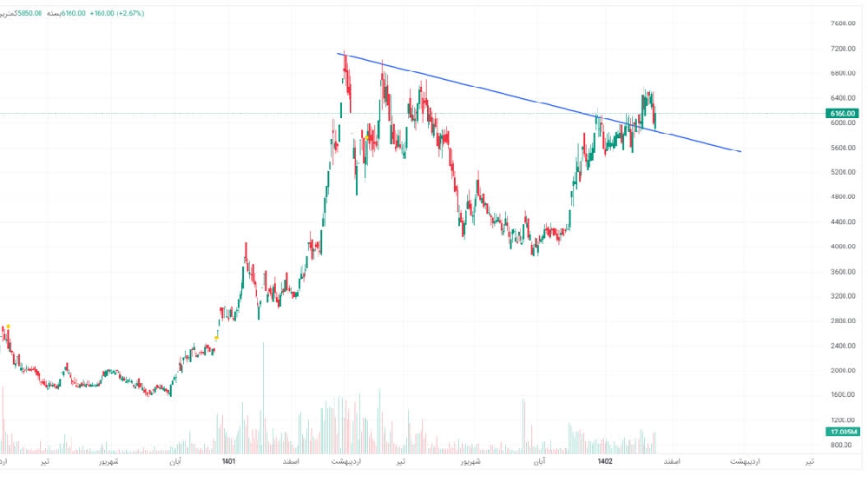Click the اردیبهشت label near 1401 peak
Viewport: 868px width, 489px height.
[346, 461]
